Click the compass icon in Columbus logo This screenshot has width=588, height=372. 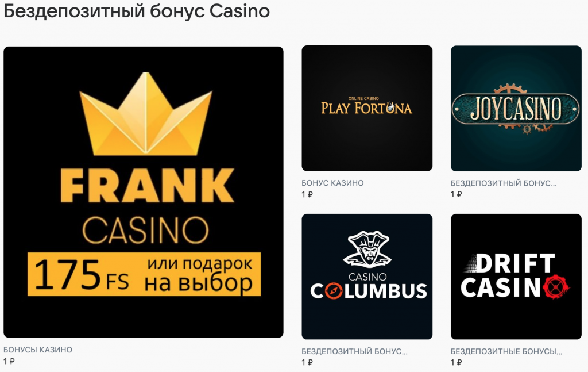click(333, 291)
